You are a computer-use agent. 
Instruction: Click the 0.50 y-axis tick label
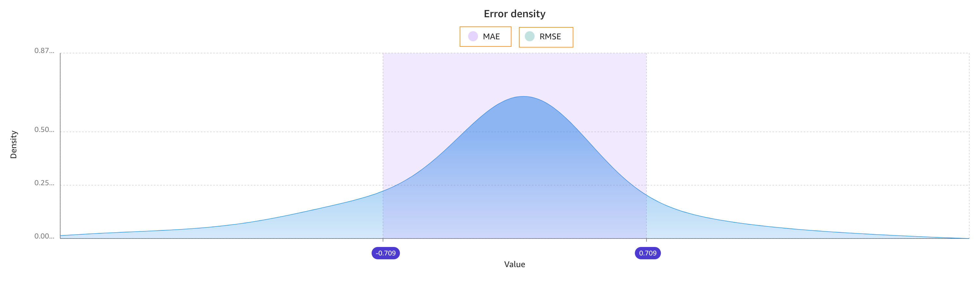click(44, 130)
